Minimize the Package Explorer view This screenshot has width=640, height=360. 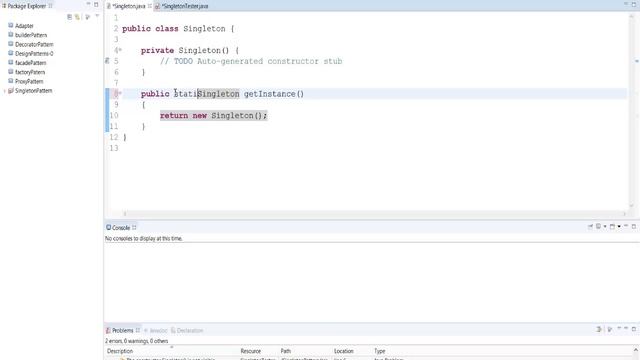click(88, 4)
